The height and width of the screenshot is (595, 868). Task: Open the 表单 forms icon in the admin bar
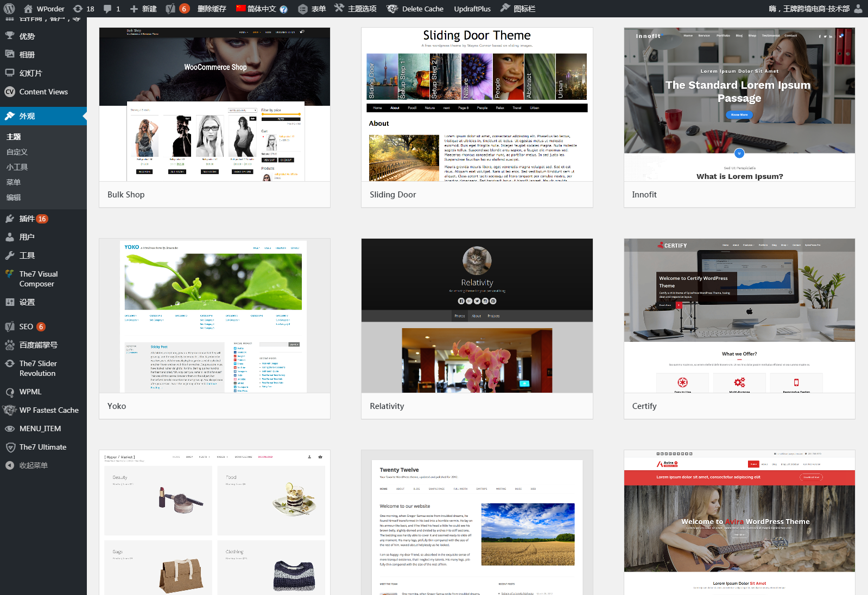pos(302,9)
